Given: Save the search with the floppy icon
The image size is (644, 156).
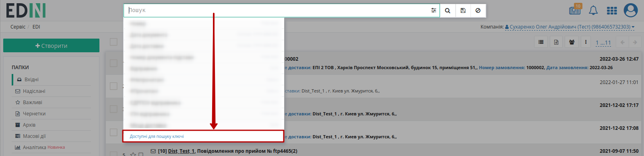Looking at the screenshot, I should click(x=463, y=10).
